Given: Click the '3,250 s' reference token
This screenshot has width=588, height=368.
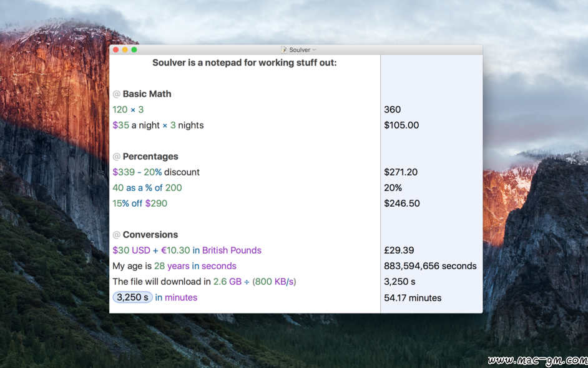Looking at the screenshot, I should point(133,297).
